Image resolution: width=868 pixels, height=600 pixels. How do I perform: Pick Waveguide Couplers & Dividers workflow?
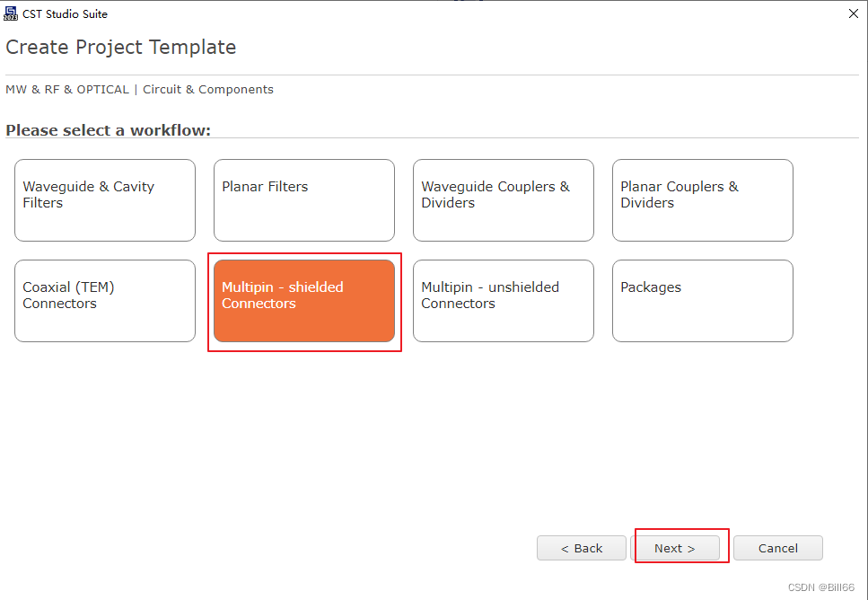[504, 200]
